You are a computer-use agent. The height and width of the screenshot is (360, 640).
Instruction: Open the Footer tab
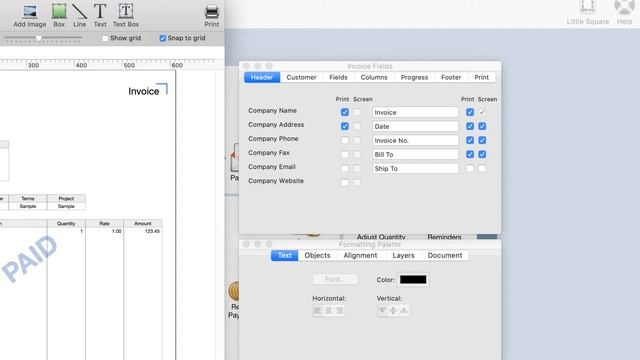tap(451, 77)
